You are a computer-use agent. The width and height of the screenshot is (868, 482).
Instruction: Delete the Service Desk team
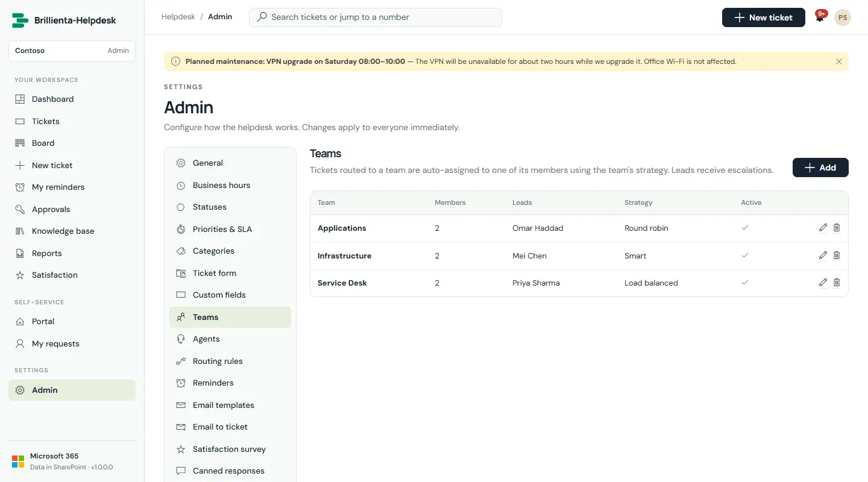837,283
